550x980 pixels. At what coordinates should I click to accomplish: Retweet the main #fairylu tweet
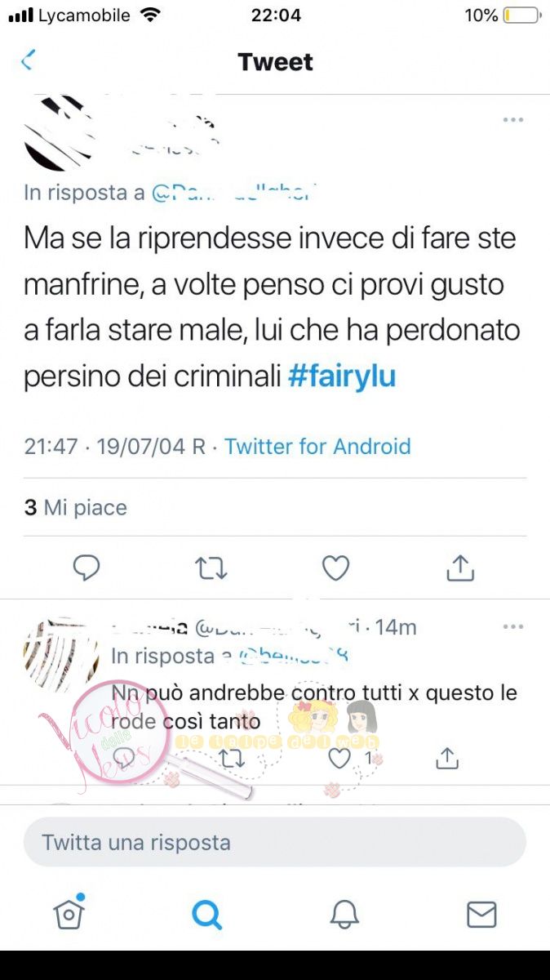(x=211, y=568)
